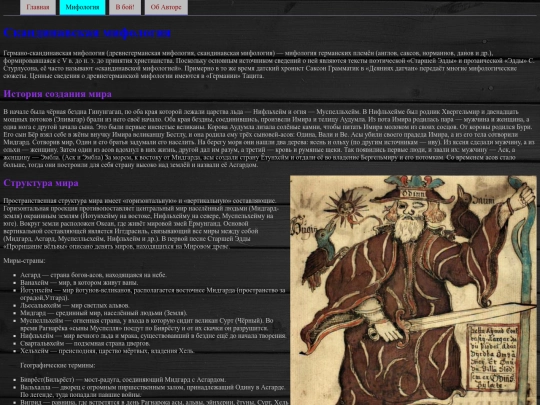Click the История создания мира heading

point(58,94)
